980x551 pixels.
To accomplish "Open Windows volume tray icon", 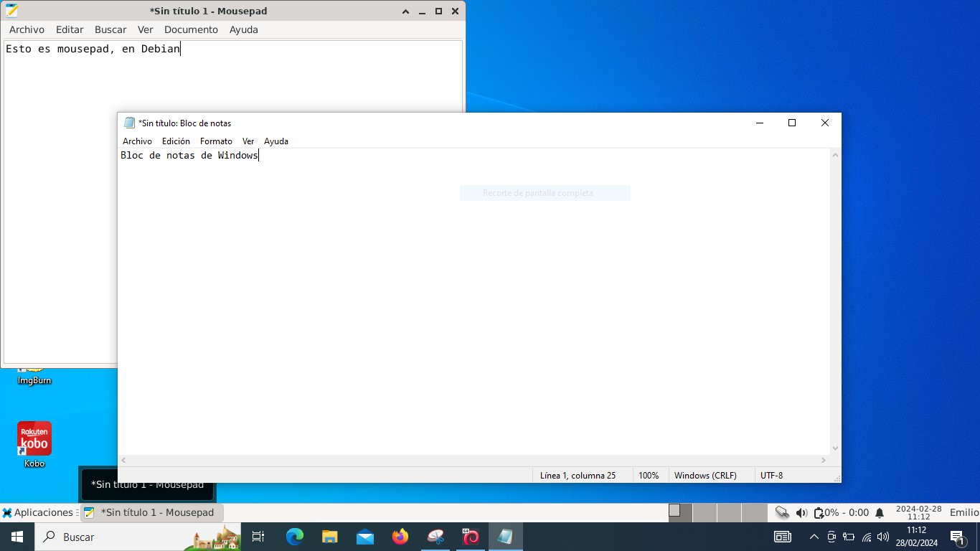I will [x=883, y=537].
